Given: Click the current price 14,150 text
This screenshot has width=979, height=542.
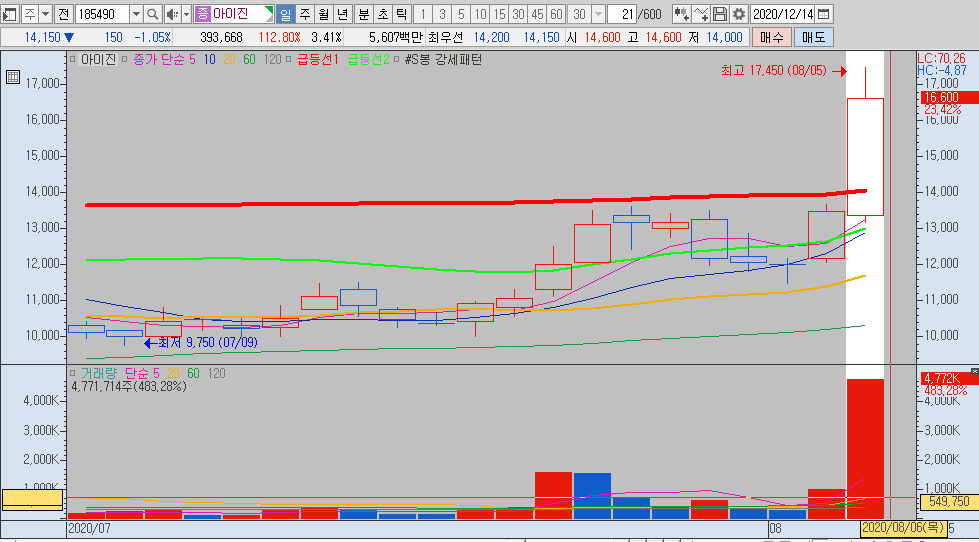Looking at the screenshot, I should tap(43, 37).
